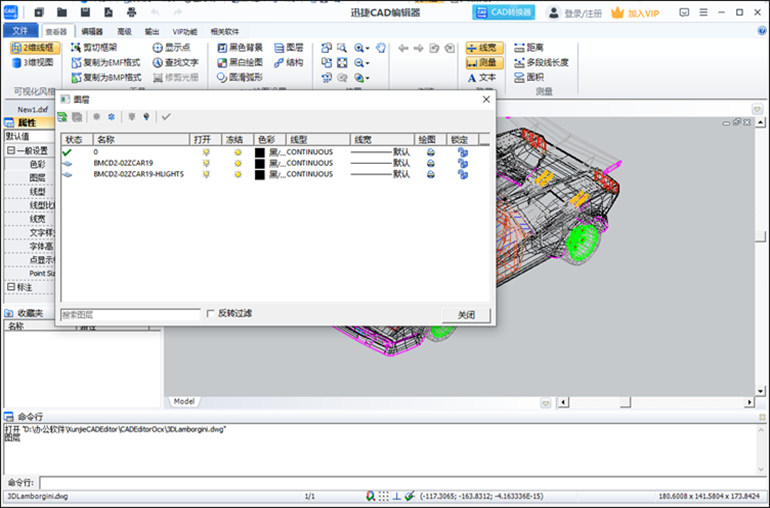Open the zoom-in dropdown arrow
770x508 pixels.
pyautogui.click(x=367, y=48)
